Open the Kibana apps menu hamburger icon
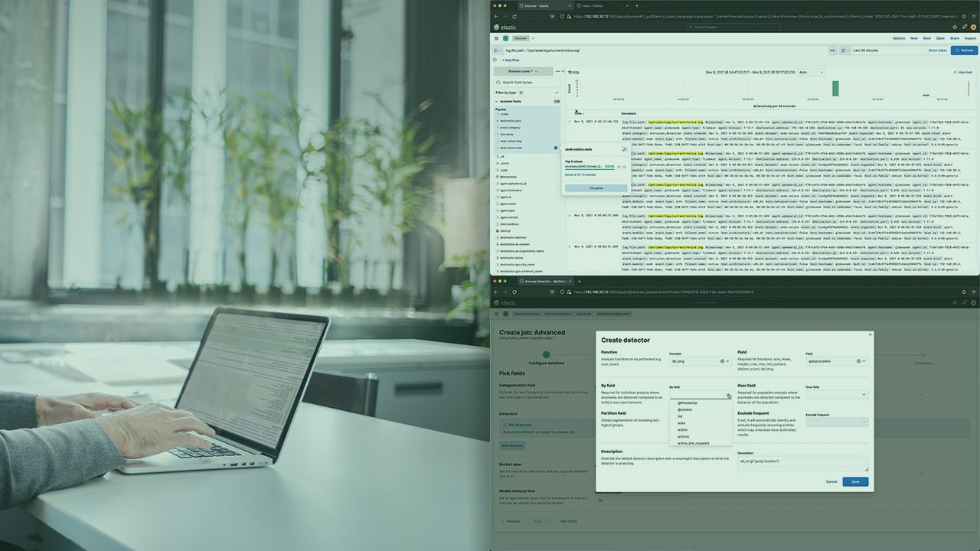This screenshot has height=551, width=980. [497, 38]
